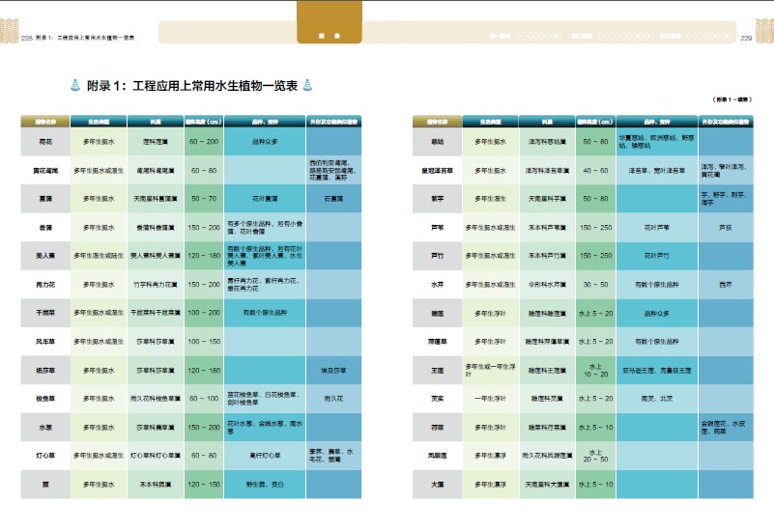Click page number 229 in header
This screenshot has height=532, width=774.
[x=746, y=39]
